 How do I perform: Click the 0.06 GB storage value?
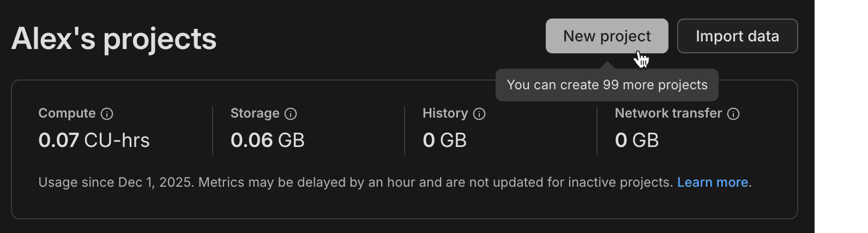[267, 140]
